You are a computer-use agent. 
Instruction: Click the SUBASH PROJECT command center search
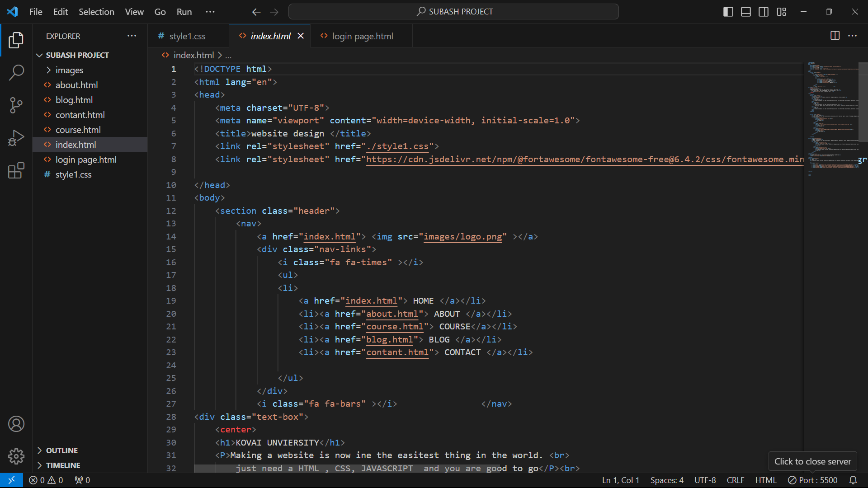point(453,12)
